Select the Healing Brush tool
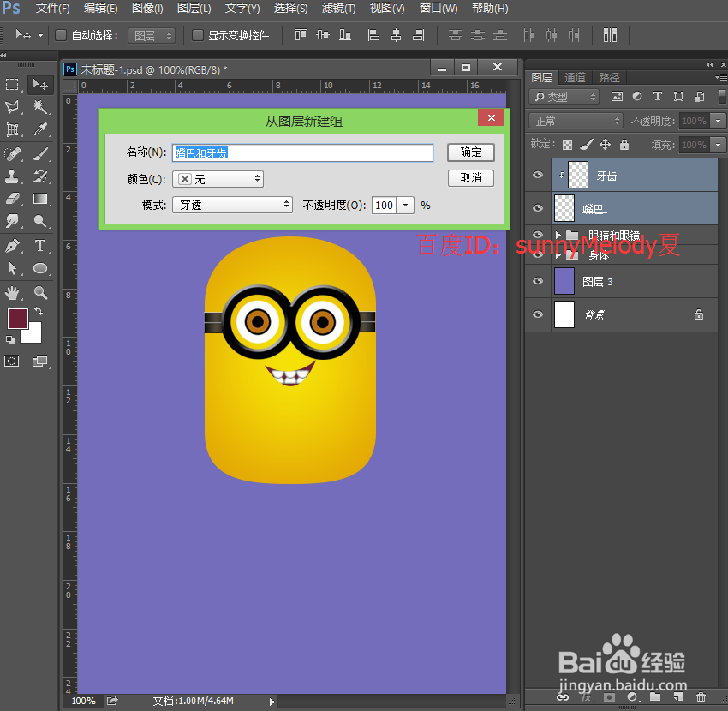The image size is (728, 711). click(x=12, y=153)
